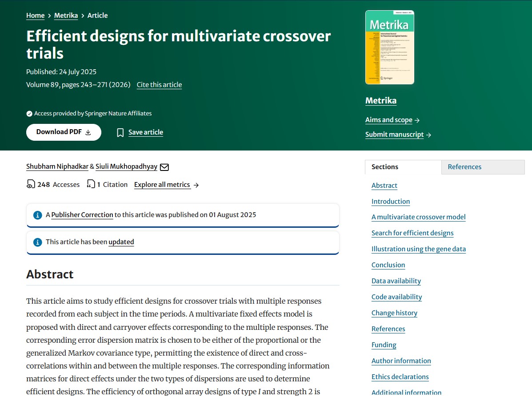The width and height of the screenshot is (532, 396).
Task: Jump to the Ethics declarations section
Action: point(400,376)
